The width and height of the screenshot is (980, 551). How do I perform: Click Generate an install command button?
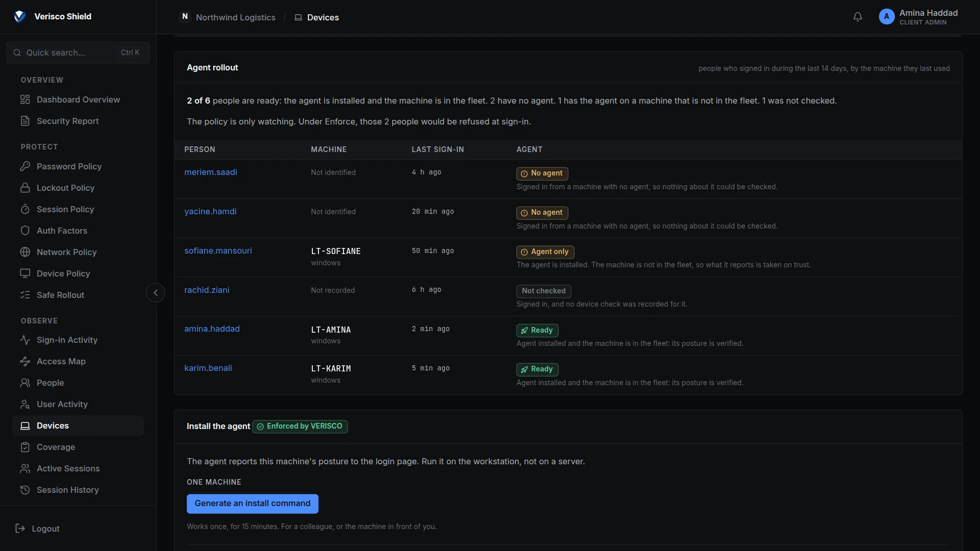click(253, 504)
